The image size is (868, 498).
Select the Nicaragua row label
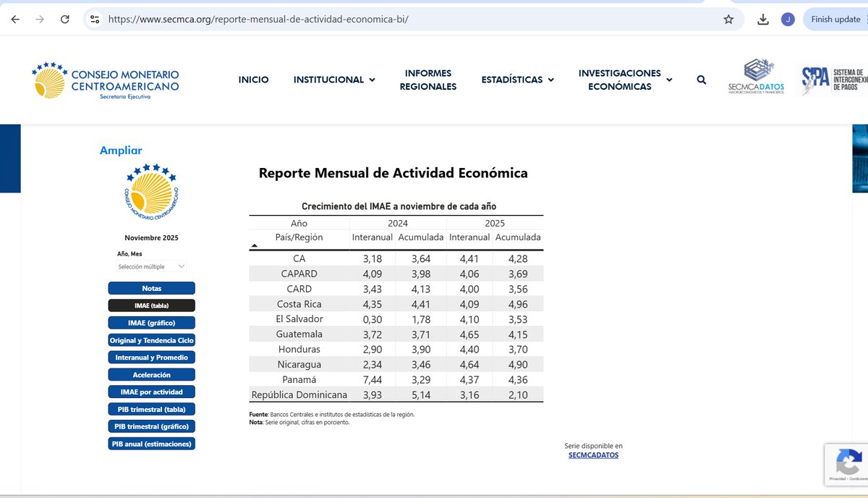coord(299,365)
